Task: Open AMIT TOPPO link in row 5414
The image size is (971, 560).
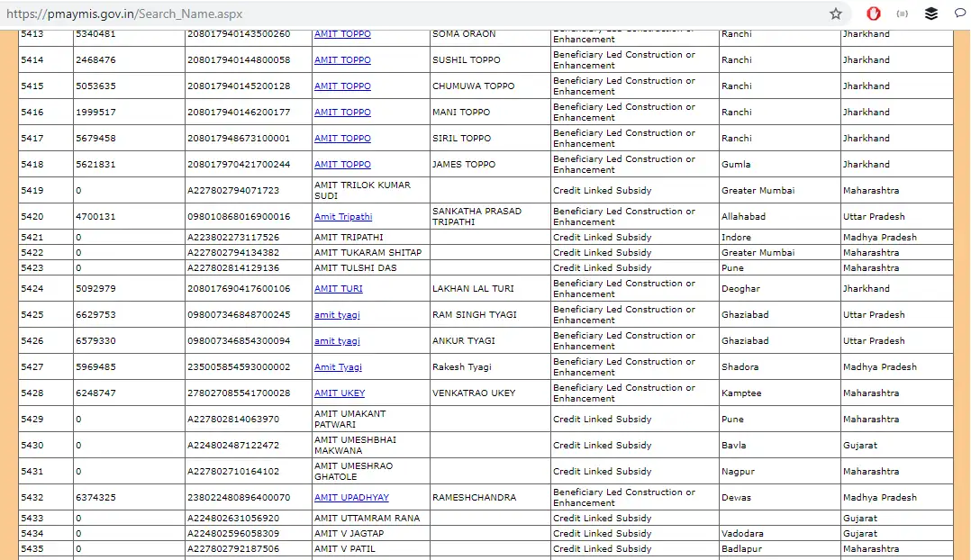Action: (x=342, y=60)
